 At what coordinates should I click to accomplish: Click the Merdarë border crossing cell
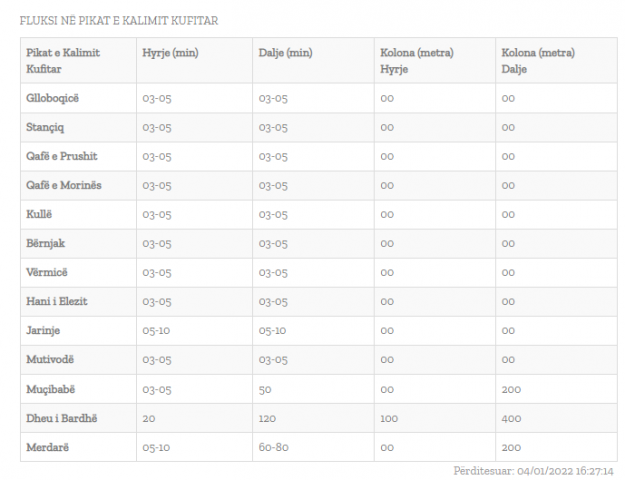pos(48,446)
